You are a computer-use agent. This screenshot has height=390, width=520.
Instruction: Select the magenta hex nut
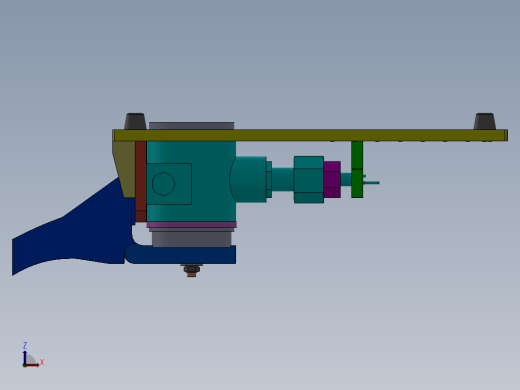pos(332,180)
